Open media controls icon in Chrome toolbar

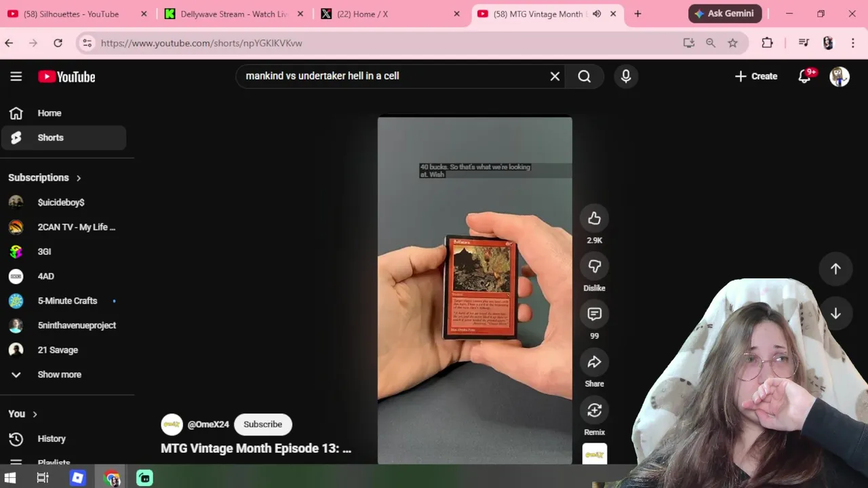(x=804, y=43)
